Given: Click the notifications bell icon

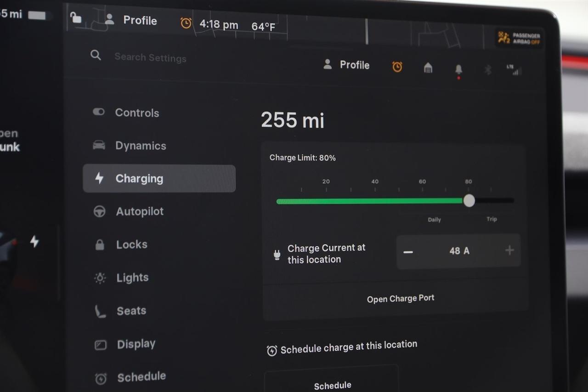Looking at the screenshot, I should [458, 69].
